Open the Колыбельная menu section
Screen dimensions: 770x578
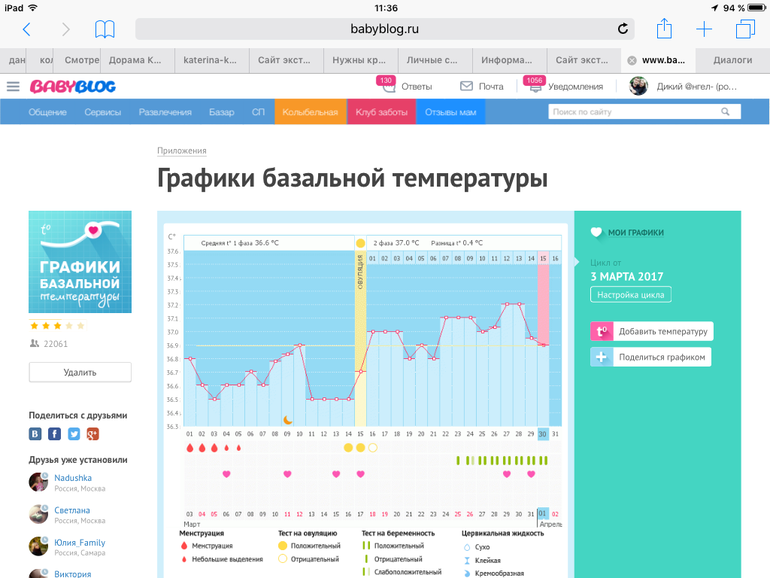310,112
